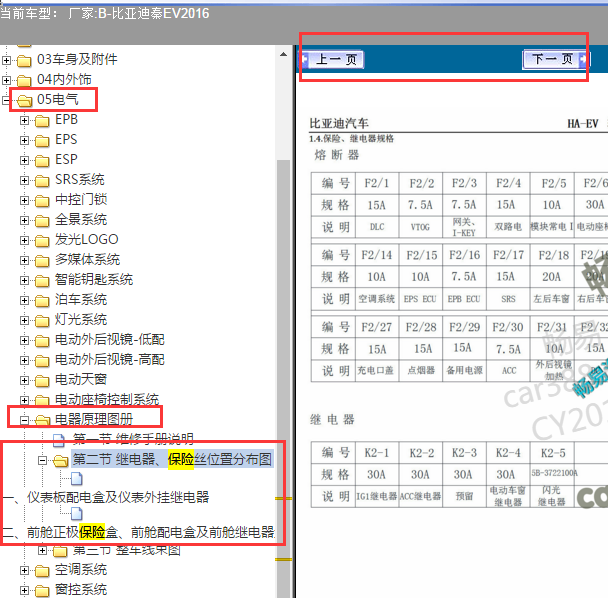Viewport: 608px width, 598px height.
Task: Select the SRS系统 folder icon
Action: 42,181
